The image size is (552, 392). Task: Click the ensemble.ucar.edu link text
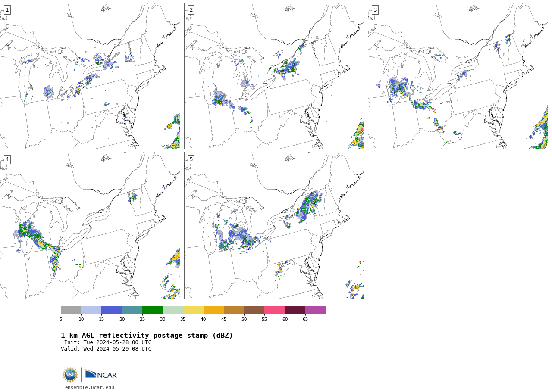click(x=90, y=388)
